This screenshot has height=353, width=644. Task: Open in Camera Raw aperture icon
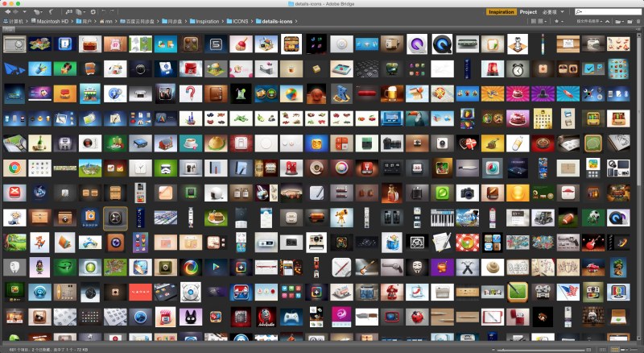[93, 12]
